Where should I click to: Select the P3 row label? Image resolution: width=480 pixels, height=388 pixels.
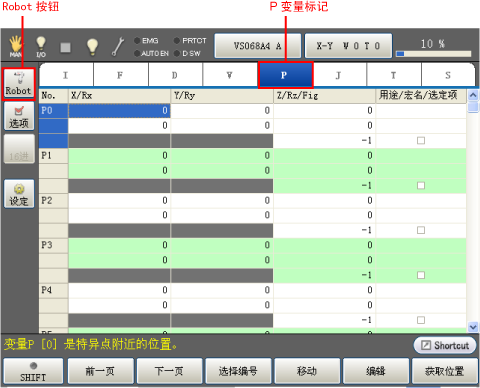[x=53, y=245]
